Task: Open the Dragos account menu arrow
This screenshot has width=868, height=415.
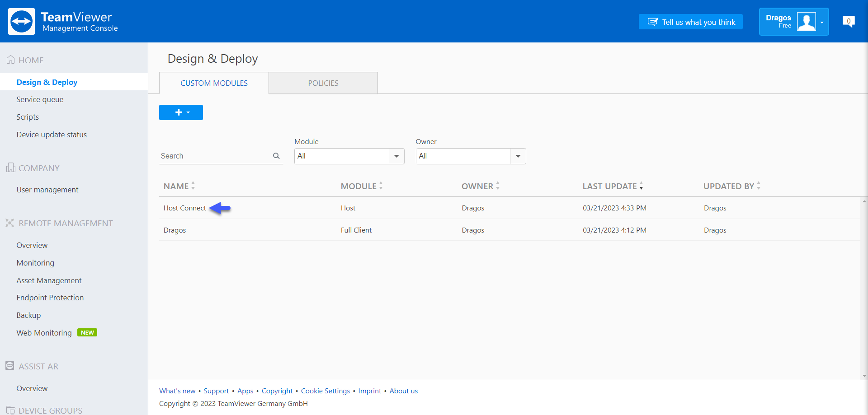Action: [822, 22]
